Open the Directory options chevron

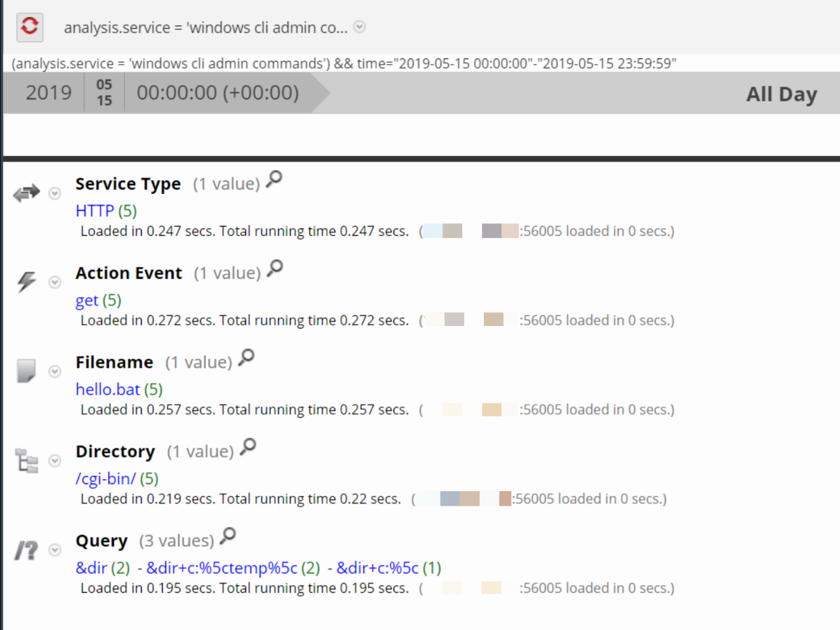point(55,461)
